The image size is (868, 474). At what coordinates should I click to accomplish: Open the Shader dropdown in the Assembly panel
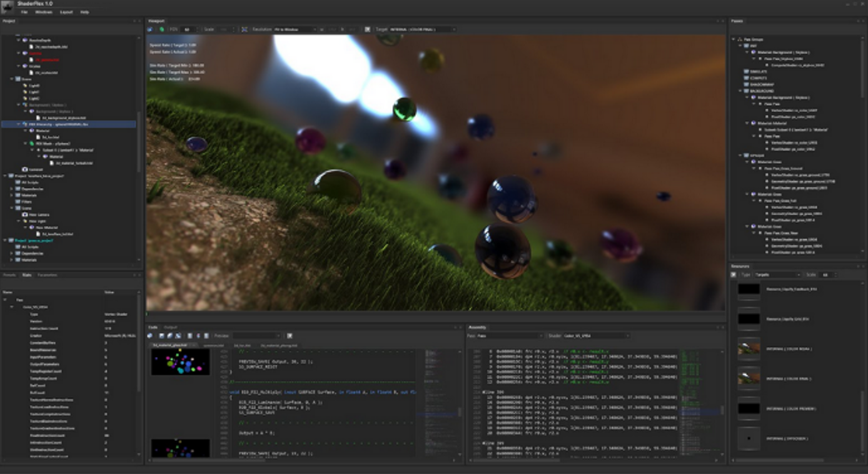coord(597,336)
